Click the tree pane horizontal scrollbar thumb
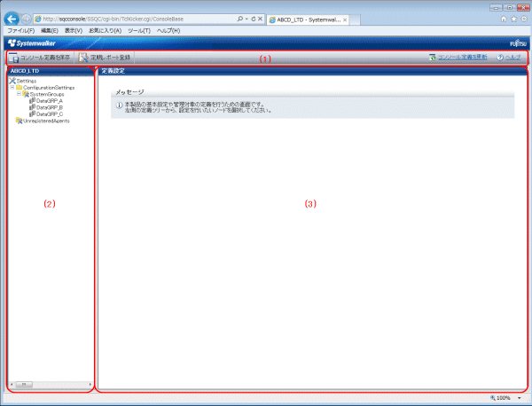Image resolution: width=532 pixels, height=406 pixels. (24, 385)
